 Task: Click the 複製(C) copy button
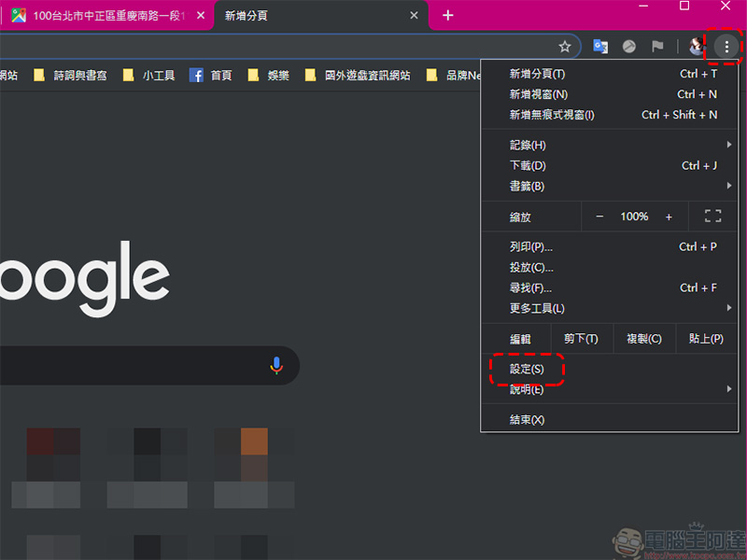click(x=643, y=339)
